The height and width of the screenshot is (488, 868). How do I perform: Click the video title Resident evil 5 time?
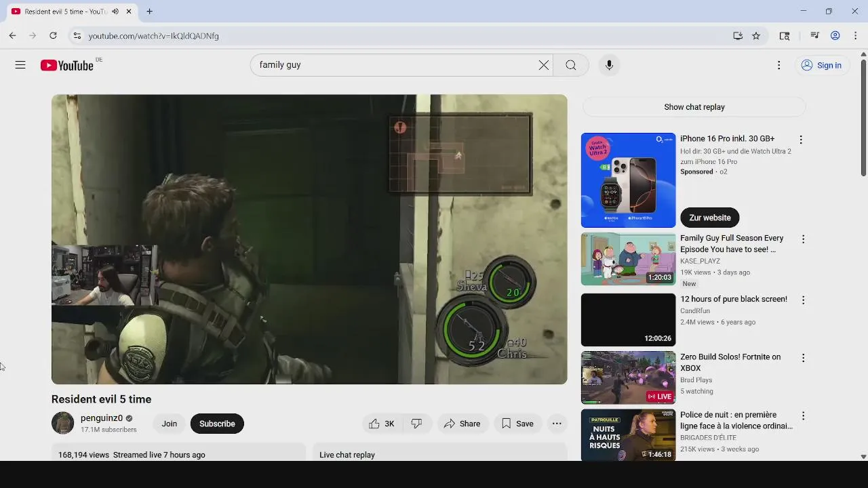click(102, 399)
